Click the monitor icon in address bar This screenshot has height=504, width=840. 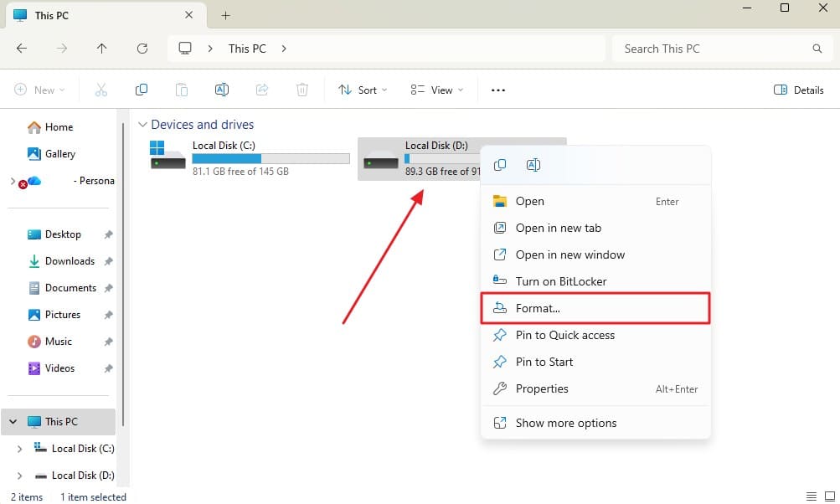point(185,49)
